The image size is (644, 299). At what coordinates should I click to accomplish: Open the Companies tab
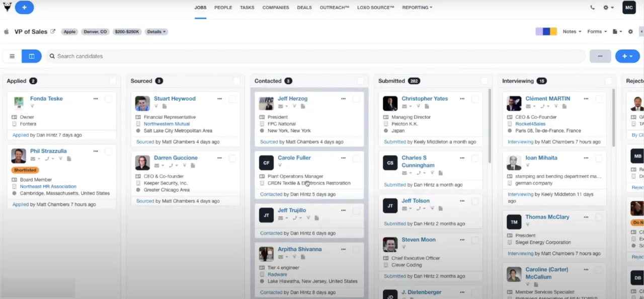pos(276,8)
